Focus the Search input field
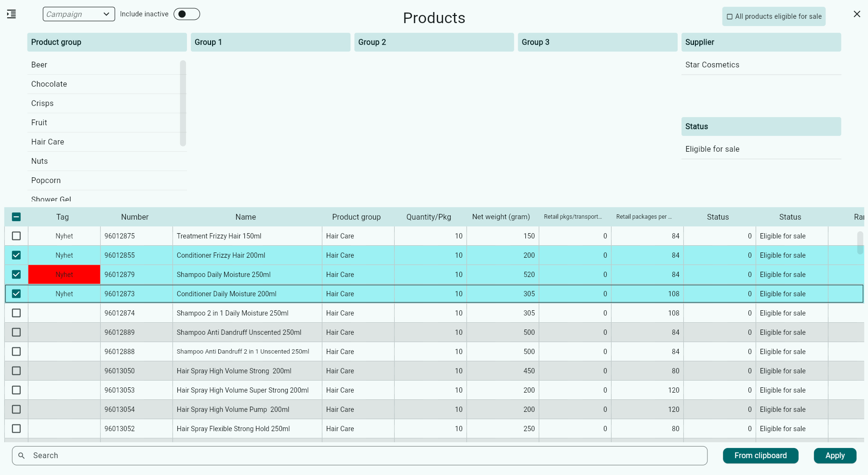868x475 pixels. (x=360, y=456)
